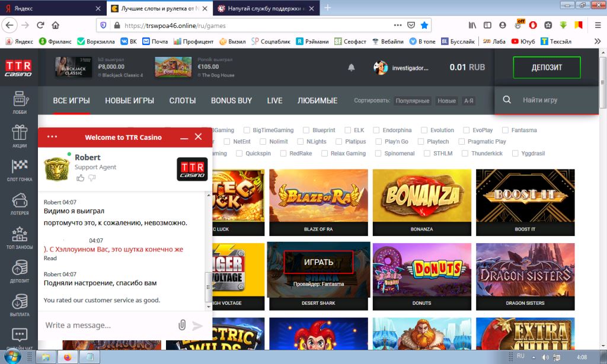The height and width of the screenshot is (364, 607).
Task: Click the green ДЕПОЗИТ button in header
Action: point(547,68)
